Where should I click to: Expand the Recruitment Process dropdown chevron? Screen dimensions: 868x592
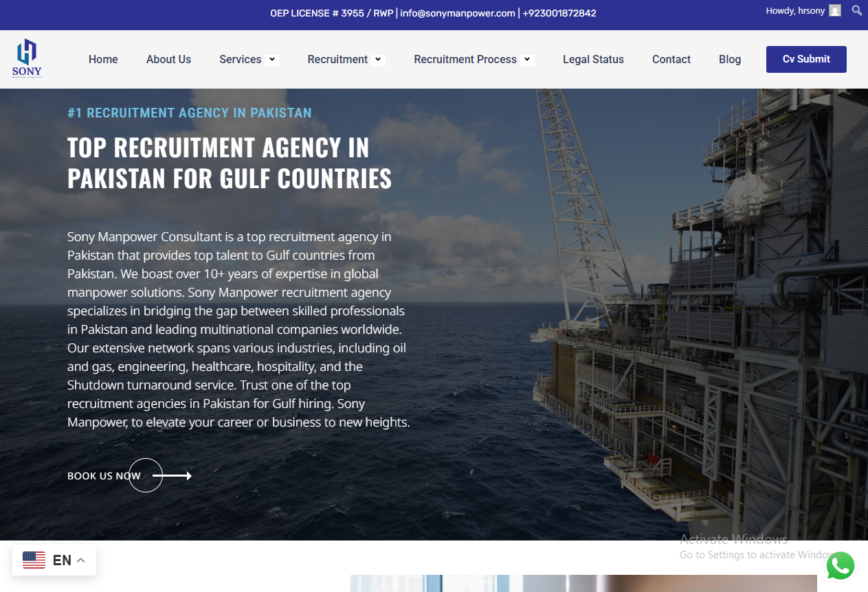click(527, 60)
